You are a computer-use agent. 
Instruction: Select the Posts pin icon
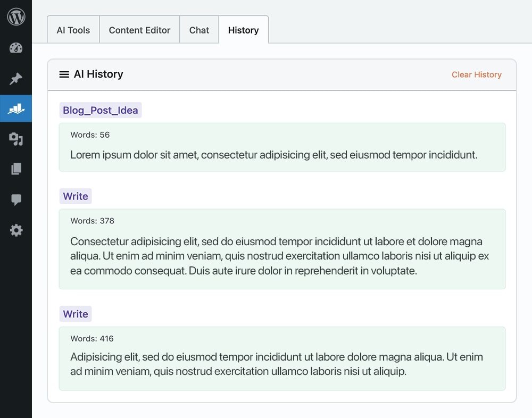[x=16, y=79]
